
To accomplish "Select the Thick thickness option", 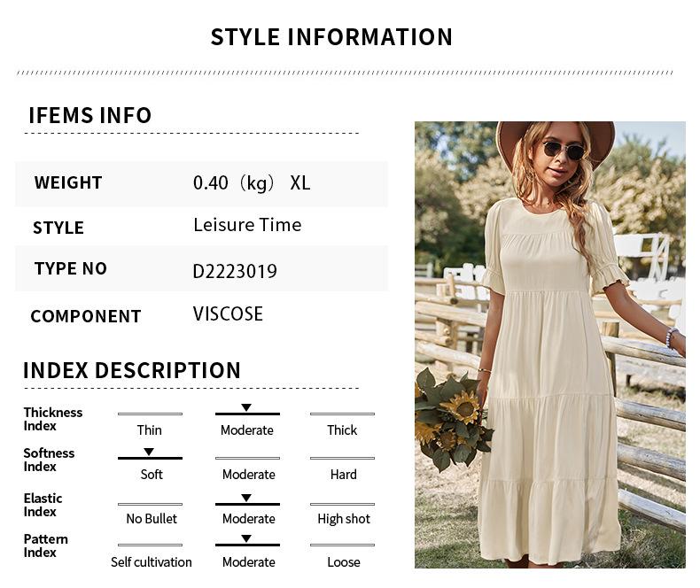I will [342, 429].
